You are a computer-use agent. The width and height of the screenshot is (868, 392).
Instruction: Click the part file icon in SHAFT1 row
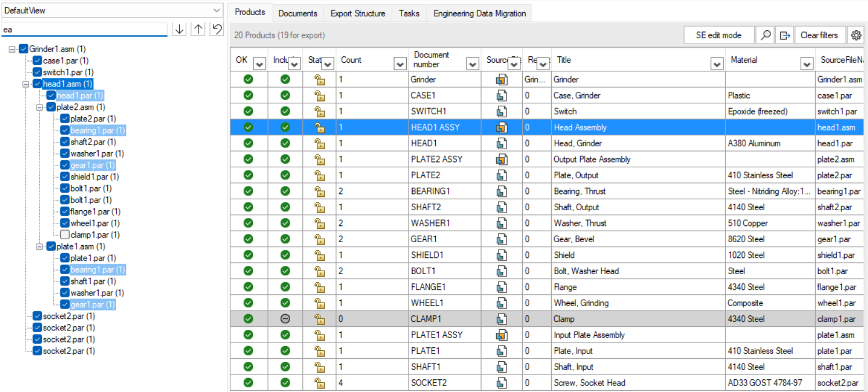click(502, 367)
